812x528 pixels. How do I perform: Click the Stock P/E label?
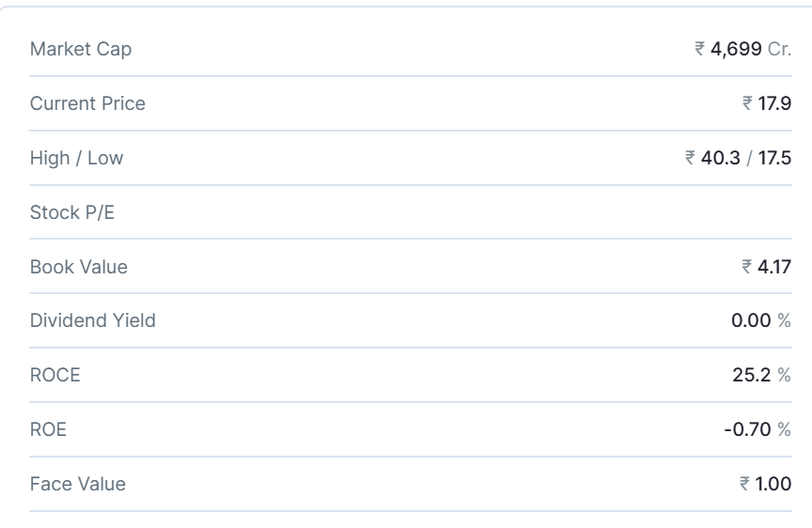(68, 212)
